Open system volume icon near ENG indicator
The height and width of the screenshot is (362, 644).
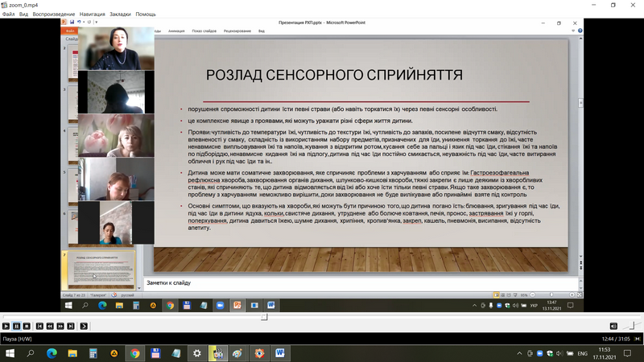559,353
